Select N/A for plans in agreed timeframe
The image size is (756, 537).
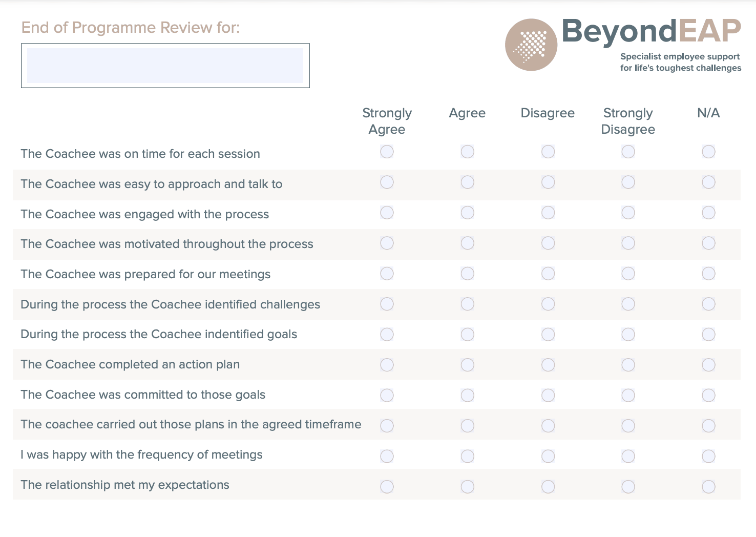708,426
